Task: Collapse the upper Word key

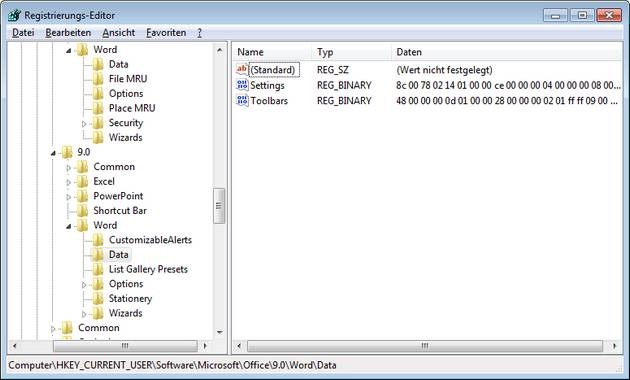Action: (69, 51)
